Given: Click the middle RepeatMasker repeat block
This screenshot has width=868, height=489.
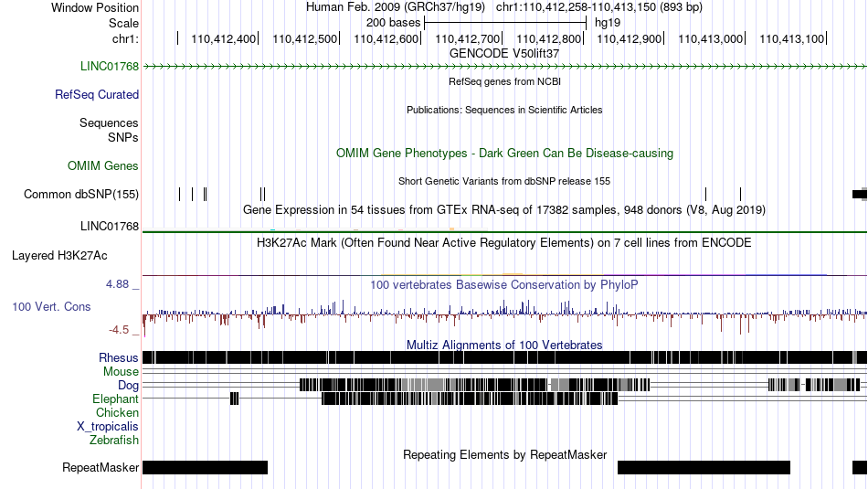Looking at the screenshot, I should coord(704,467).
